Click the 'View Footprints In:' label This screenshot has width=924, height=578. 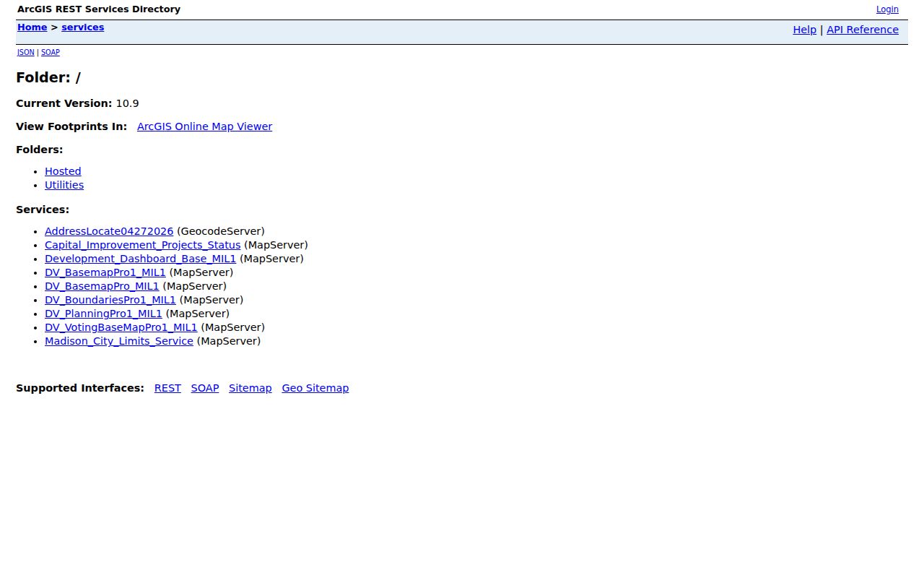click(71, 126)
